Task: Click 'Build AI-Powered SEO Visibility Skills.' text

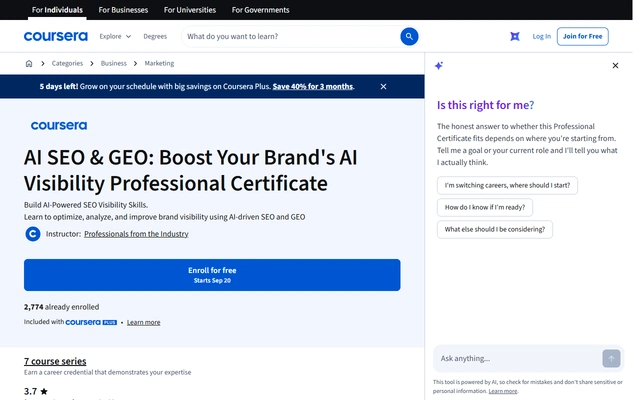Action: coord(86,205)
